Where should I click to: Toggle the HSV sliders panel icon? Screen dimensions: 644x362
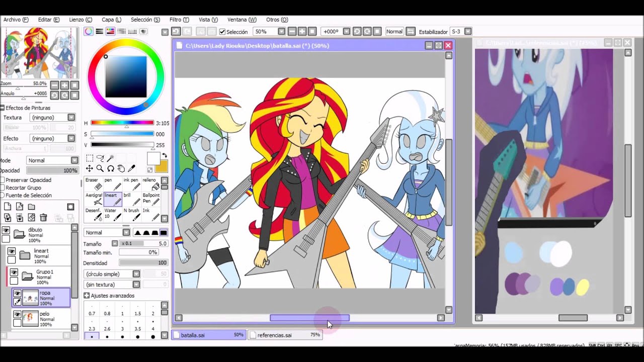111,31
